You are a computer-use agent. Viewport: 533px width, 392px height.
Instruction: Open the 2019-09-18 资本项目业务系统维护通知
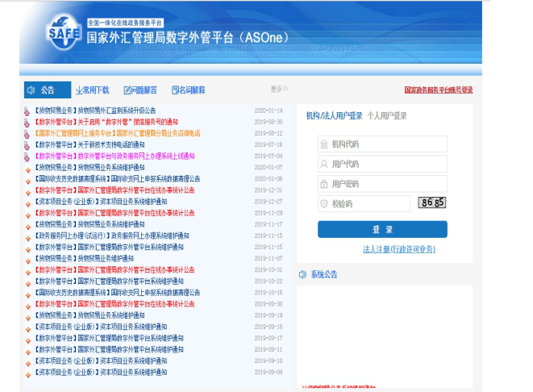pos(101,327)
